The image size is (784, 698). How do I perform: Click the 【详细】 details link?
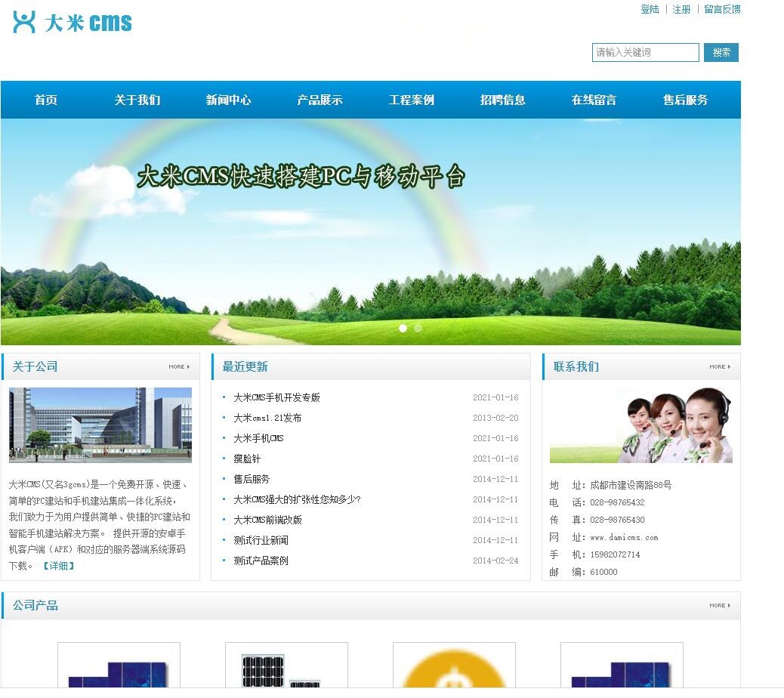click(x=59, y=565)
